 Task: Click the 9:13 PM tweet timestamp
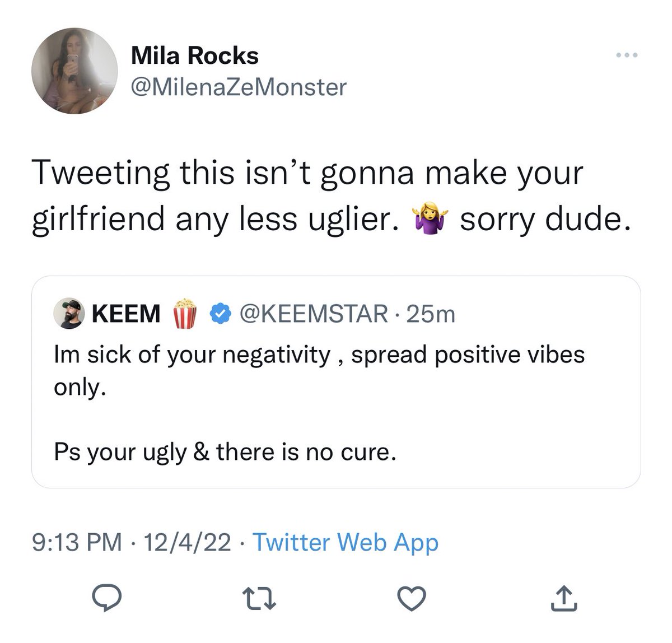point(77,542)
